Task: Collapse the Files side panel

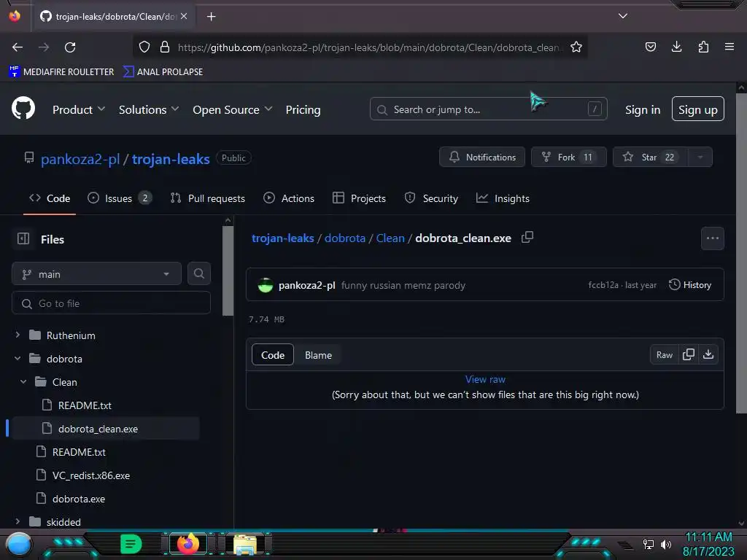Action: 23,238
